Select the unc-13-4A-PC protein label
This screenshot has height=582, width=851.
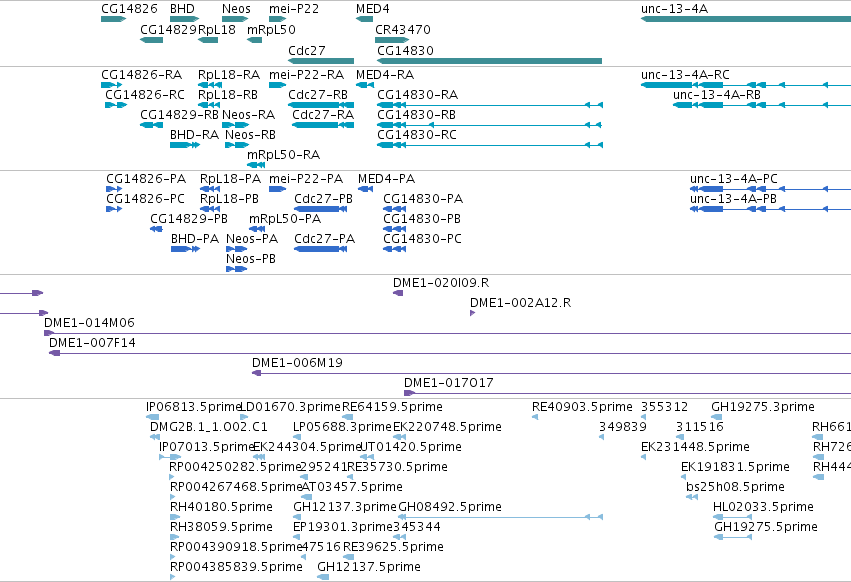click(734, 179)
